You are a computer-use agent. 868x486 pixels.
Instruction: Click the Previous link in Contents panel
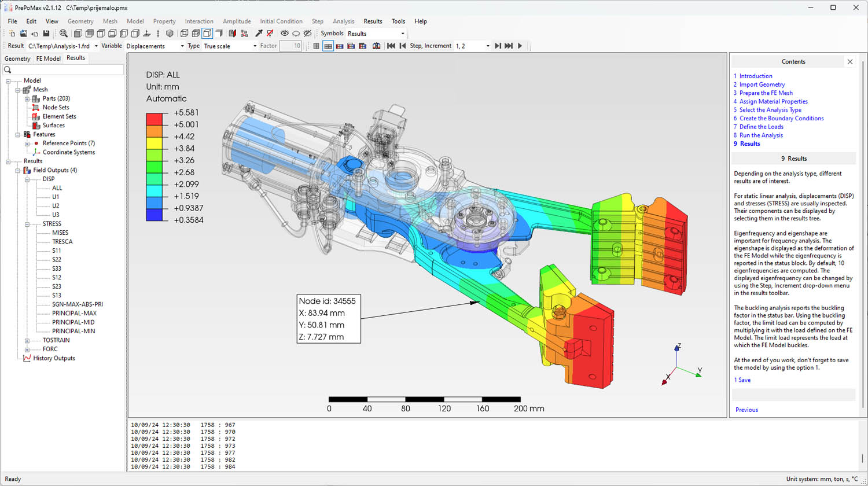point(746,410)
